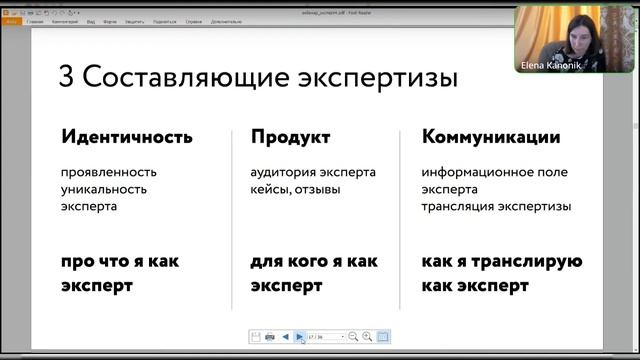Open the Форма ribbon tab
640x360 pixels.
point(110,22)
